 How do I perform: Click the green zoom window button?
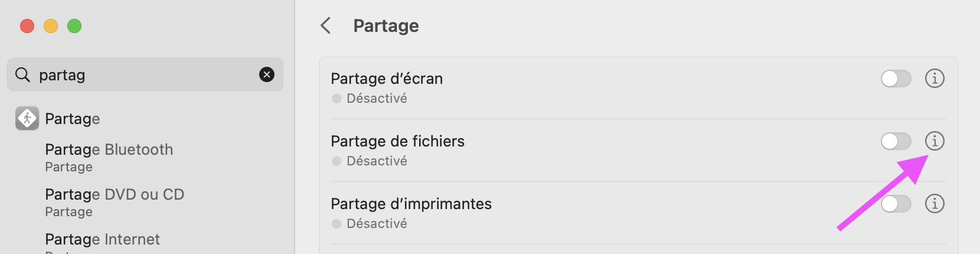coord(74,26)
